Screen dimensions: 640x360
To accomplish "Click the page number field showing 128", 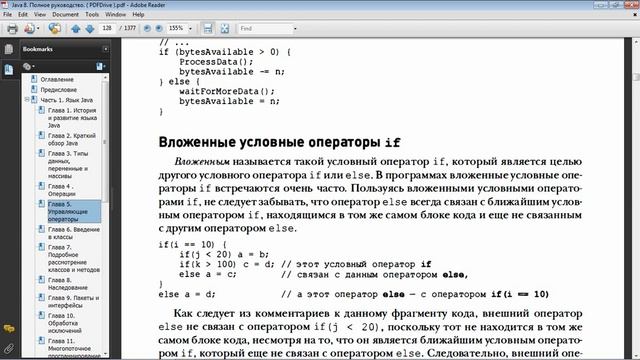I will pos(107,28).
